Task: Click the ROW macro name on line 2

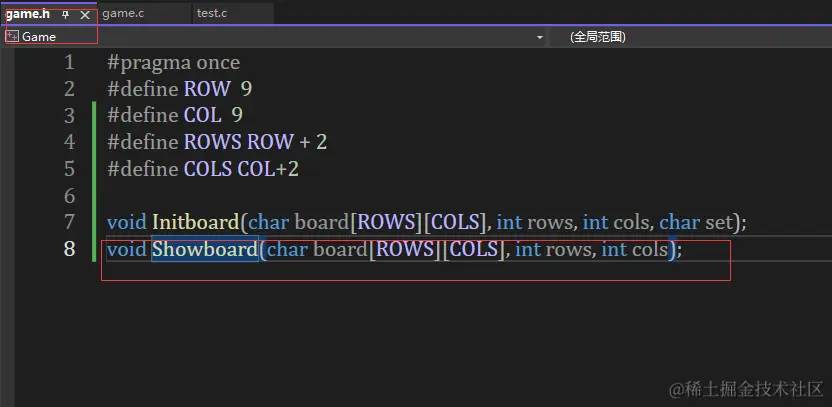Action: (x=207, y=89)
